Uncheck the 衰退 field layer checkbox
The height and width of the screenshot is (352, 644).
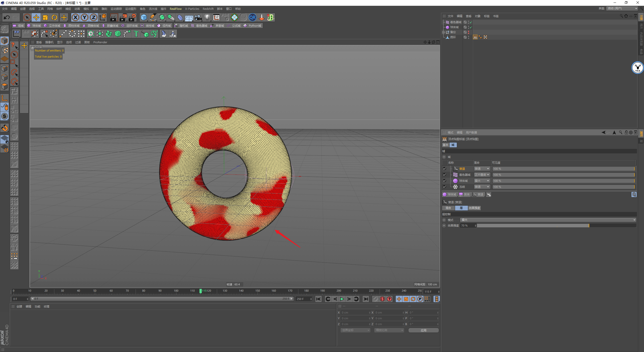[445, 169]
